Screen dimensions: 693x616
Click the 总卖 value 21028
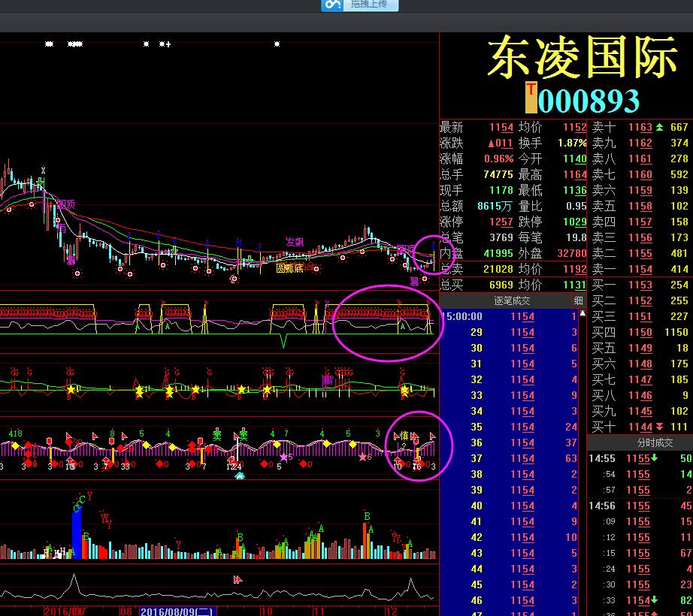(x=498, y=270)
